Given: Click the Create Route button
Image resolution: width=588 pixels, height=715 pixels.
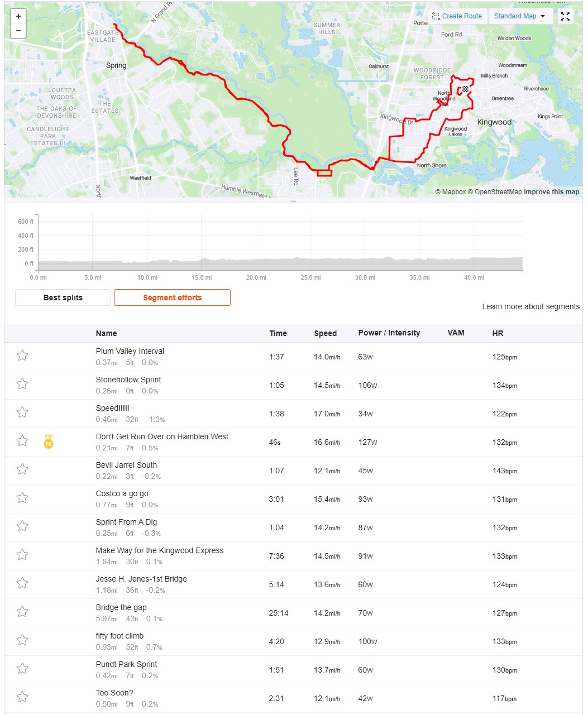Looking at the screenshot, I should click(x=457, y=16).
